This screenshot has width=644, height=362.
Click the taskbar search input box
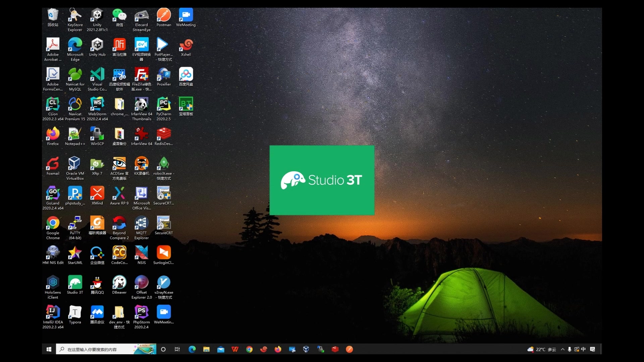point(97,349)
